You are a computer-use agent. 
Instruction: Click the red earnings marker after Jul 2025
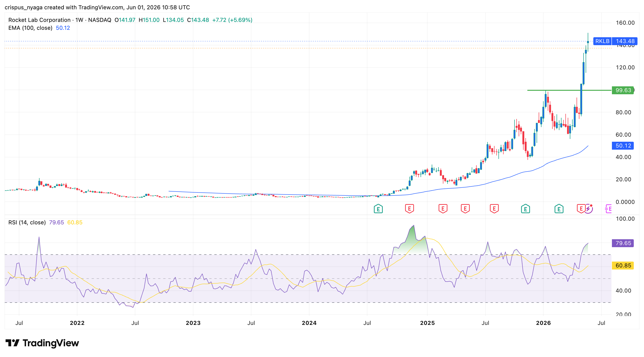pyautogui.click(x=494, y=209)
